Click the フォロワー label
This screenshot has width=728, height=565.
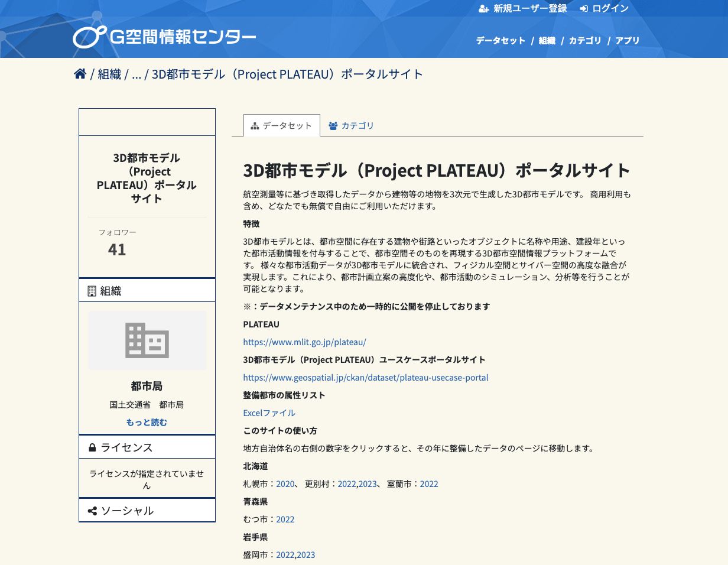click(117, 232)
